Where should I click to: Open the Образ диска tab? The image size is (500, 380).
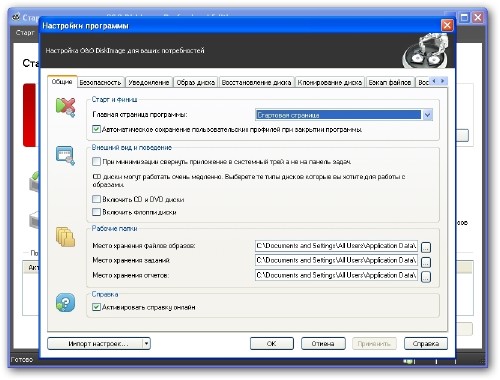pyautogui.click(x=195, y=82)
